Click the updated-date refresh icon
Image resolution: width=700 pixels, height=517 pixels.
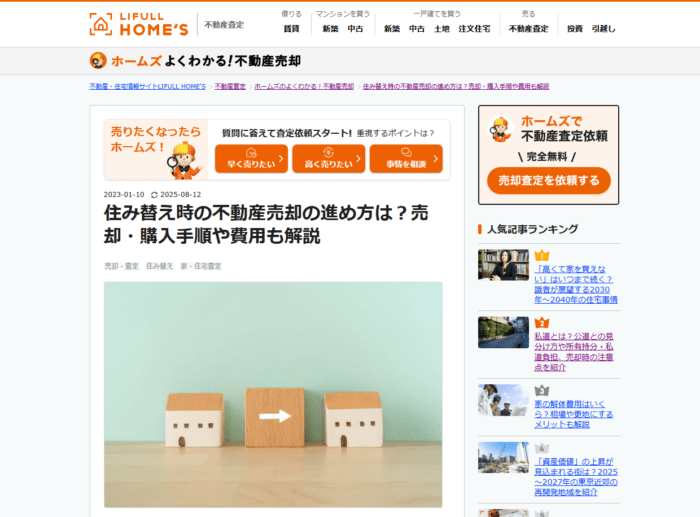click(154, 195)
